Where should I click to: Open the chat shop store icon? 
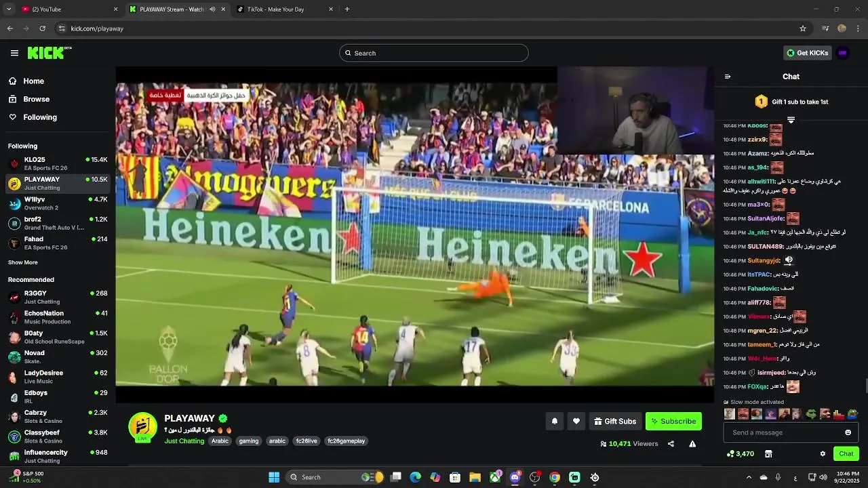768,453
